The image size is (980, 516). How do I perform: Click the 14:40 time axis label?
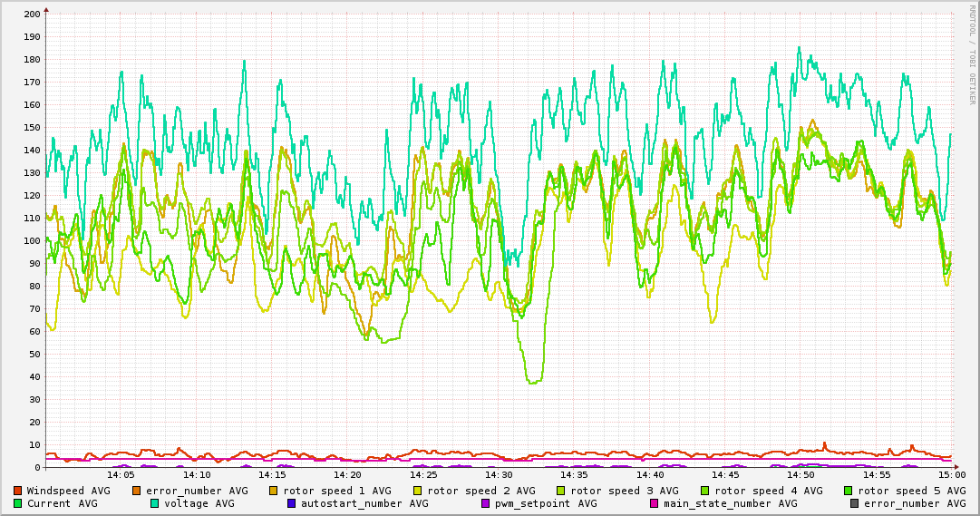(x=650, y=475)
